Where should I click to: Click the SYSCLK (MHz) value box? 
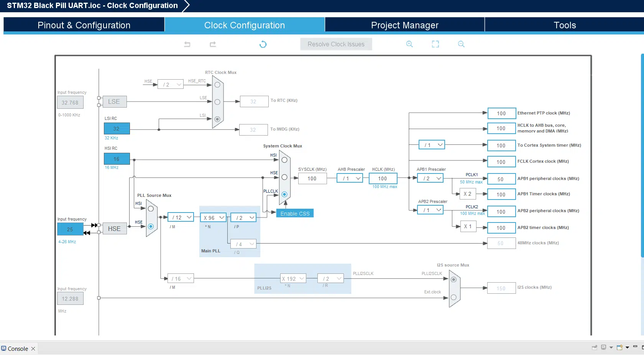pyautogui.click(x=312, y=178)
